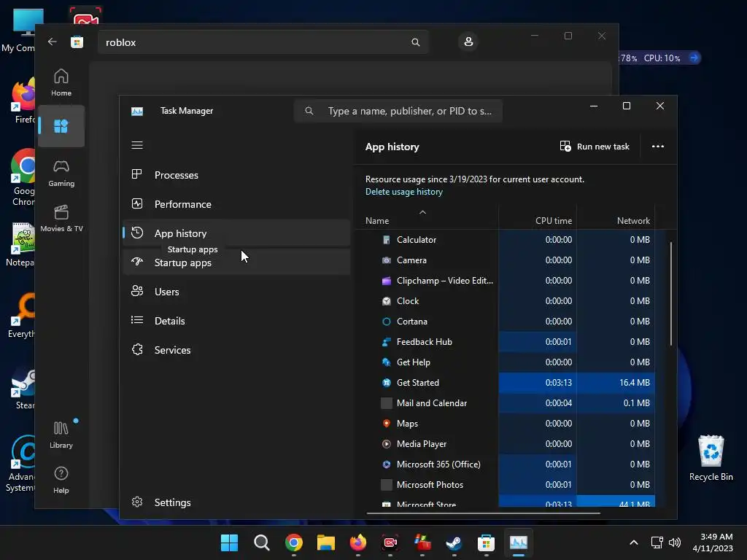
Task: Open Apps section in Microsoft Store sidebar
Action: pos(61,126)
